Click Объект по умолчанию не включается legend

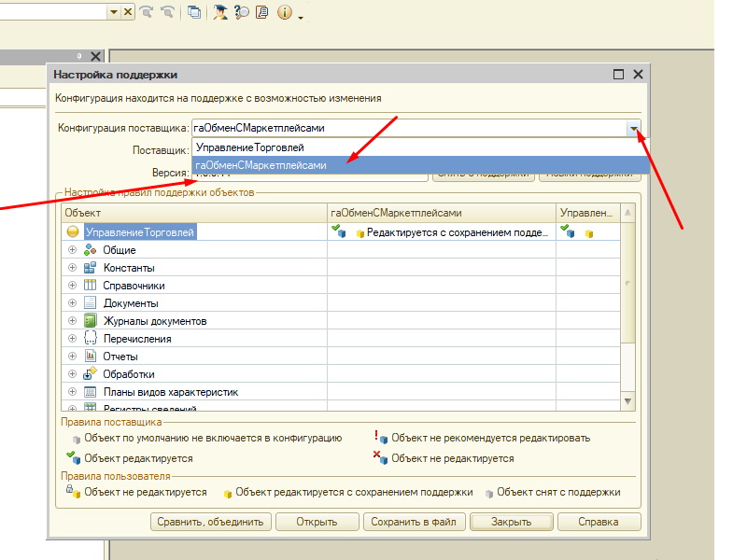[x=213, y=438]
